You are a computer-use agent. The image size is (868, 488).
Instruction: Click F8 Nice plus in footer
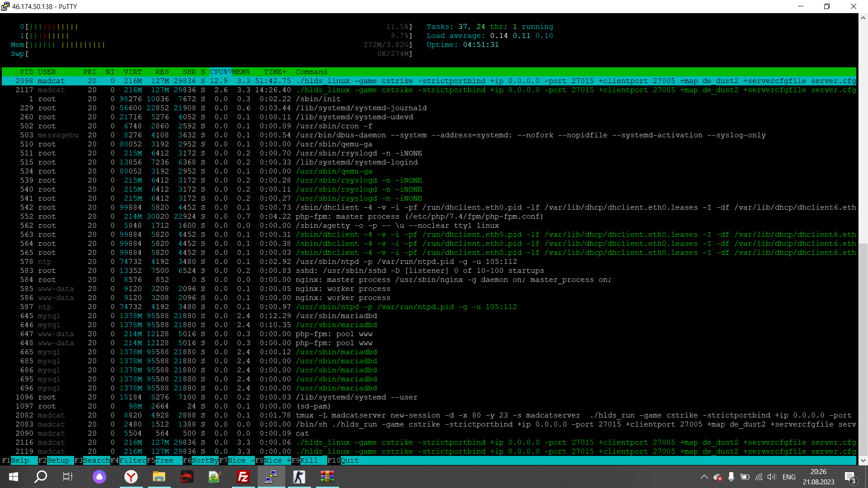[x=273, y=460]
